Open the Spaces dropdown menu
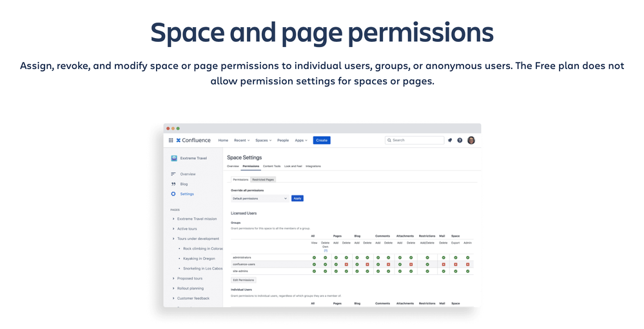The width and height of the screenshot is (644, 329). 263,140
